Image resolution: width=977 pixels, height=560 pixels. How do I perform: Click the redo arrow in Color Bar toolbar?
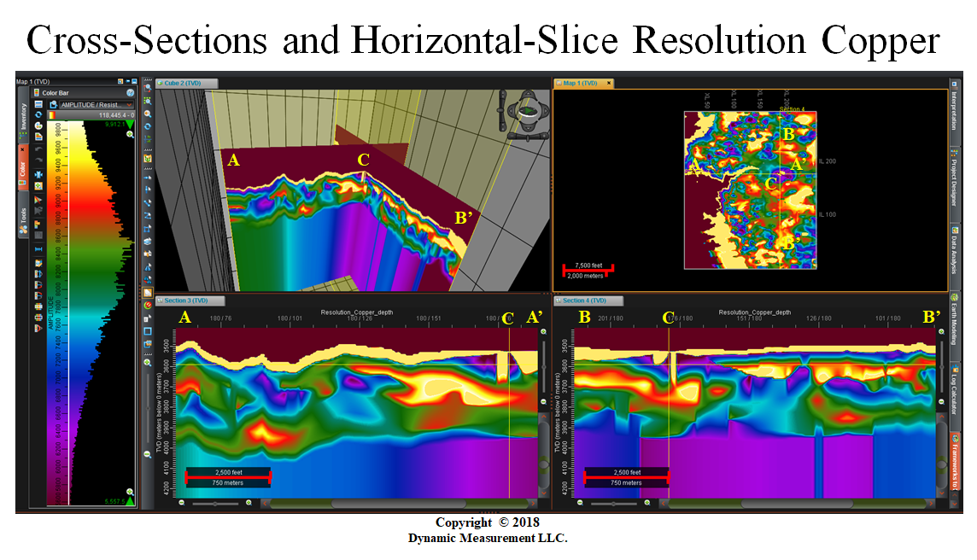(38, 160)
